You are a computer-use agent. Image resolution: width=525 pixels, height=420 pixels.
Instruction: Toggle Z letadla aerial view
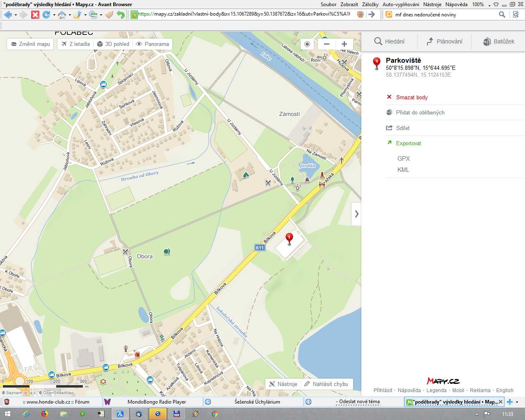[x=75, y=44]
